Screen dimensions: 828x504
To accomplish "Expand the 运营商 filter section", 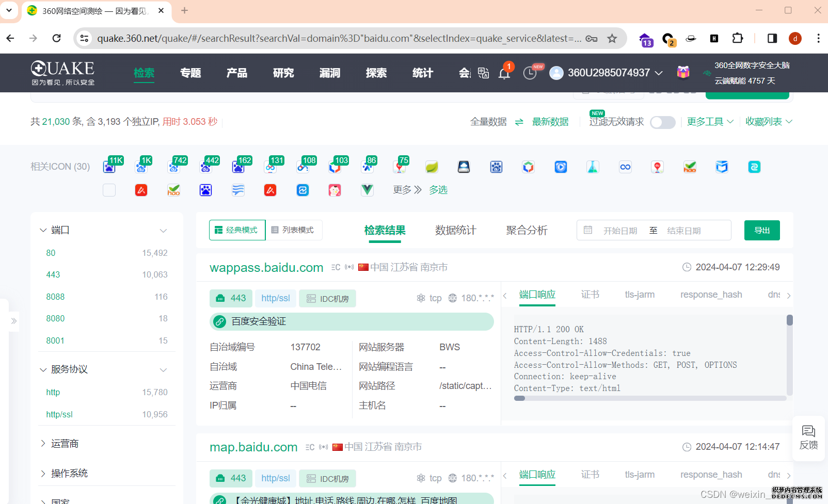I will pos(65,444).
